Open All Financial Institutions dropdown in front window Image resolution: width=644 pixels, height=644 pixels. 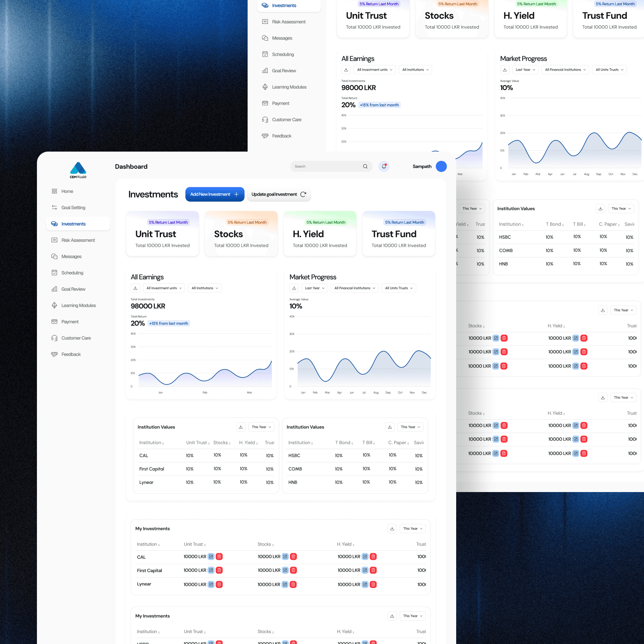pyautogui.click(x=355, y=288)
